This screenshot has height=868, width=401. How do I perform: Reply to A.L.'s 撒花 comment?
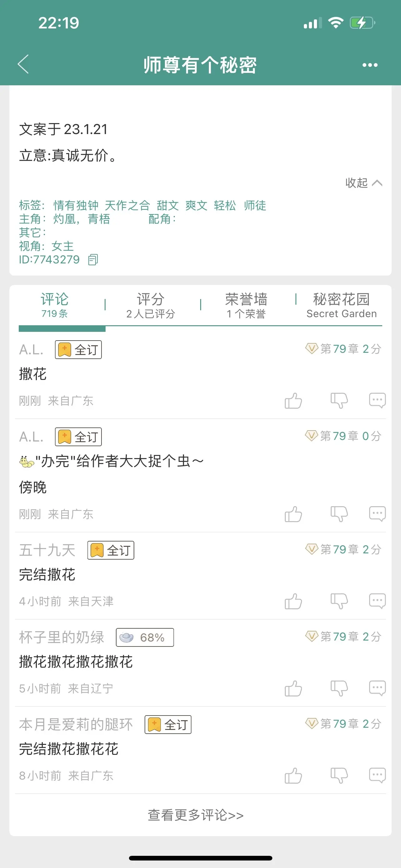[377, 400]
